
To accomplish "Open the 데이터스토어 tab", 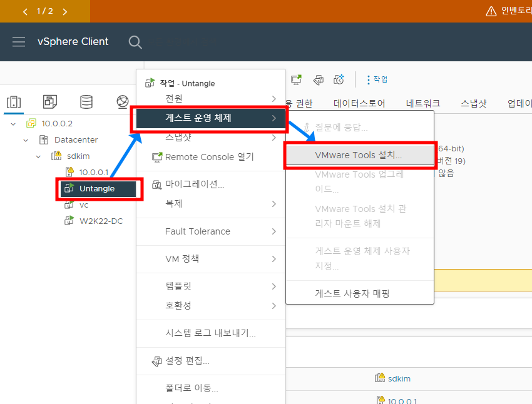I will tap(359, 103).
